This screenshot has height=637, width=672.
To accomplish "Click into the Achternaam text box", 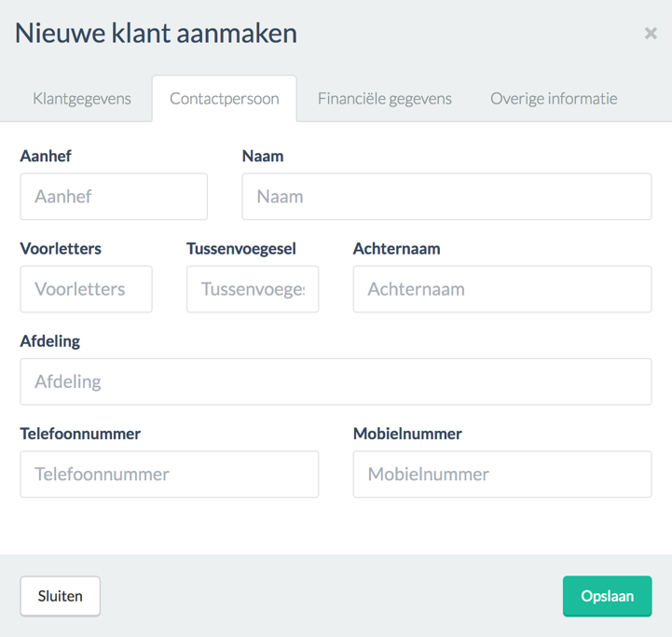I will coord(501,289).
